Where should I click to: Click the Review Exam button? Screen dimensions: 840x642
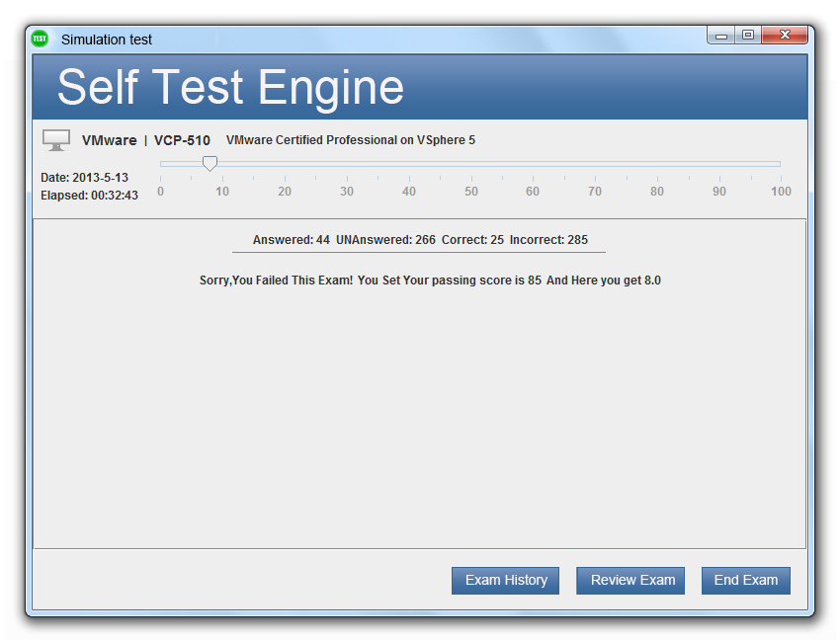[x=630, y=581]
